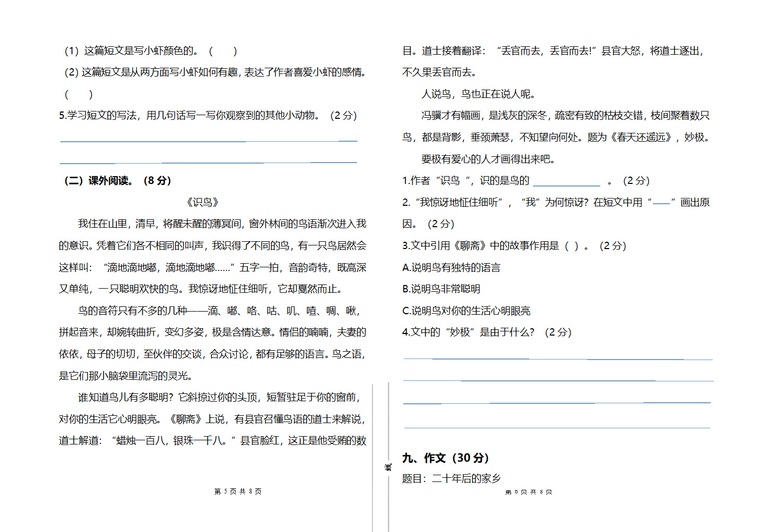
Task: Click line 又单纯，一只聪明欢快的鸟
Action: click(x=201, y=289)
